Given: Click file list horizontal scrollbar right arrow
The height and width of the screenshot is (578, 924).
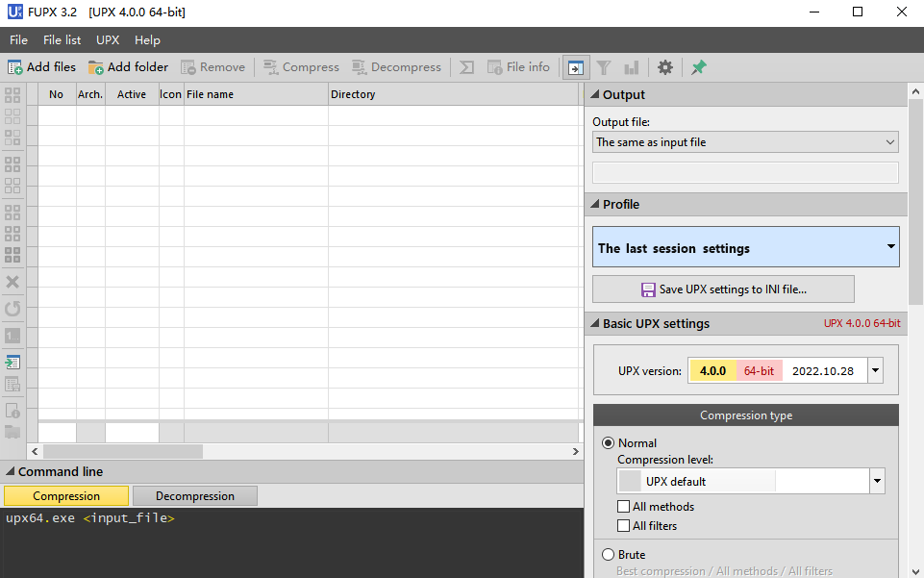Looking at the screenshot, I should [x=575, y=451].
